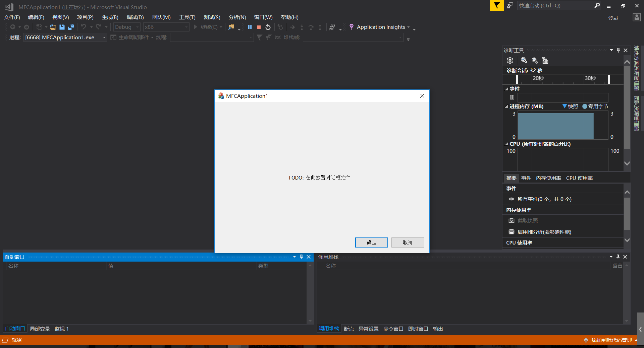The width and height of the screenshot is (644, 348).
Task: Click 确定 in the MFCApplication1 dialog
Action: (x=371, y=242)
